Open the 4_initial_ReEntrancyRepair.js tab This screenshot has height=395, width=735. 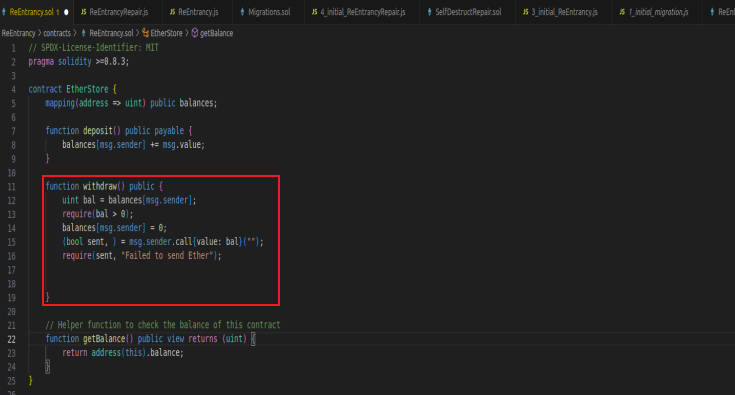pos(362,12)
